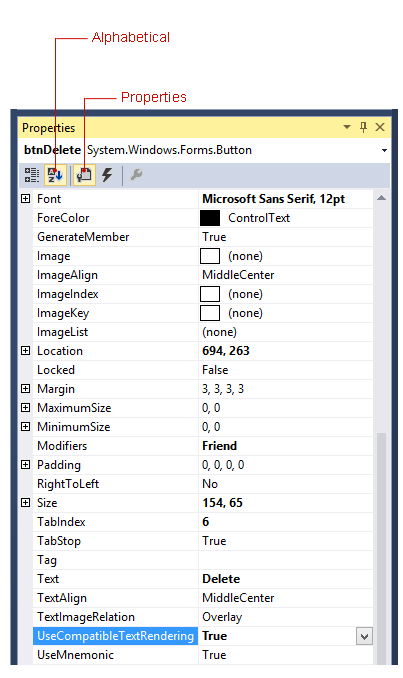This screenshot has height=678, width=403.
Task: Close the Properties panel
Action: [x=380, y=127]
